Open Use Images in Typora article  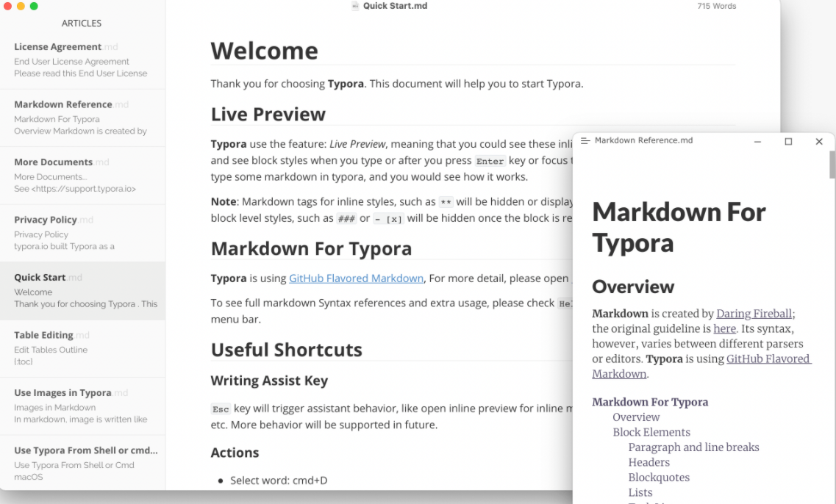(82, 406)
